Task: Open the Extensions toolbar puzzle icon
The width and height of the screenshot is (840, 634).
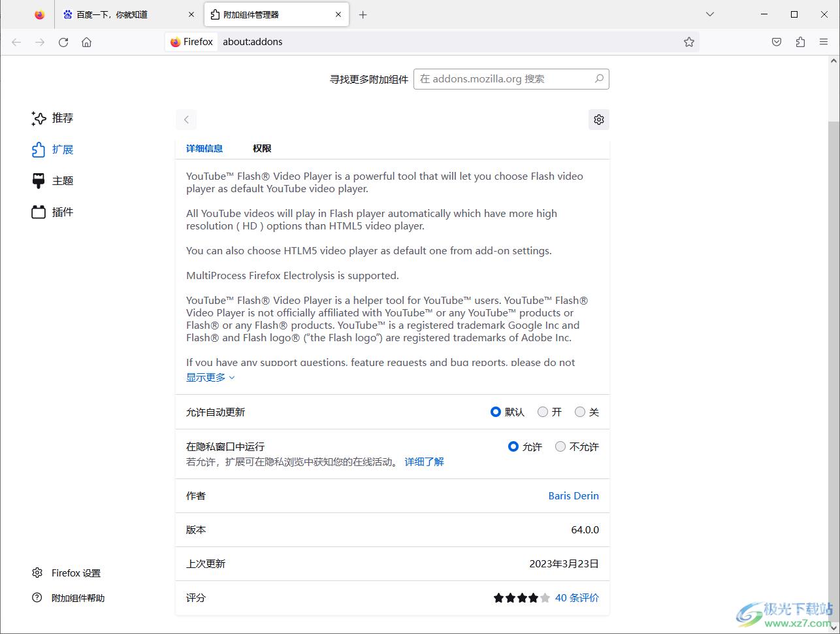Action: [x=800, y=42]
